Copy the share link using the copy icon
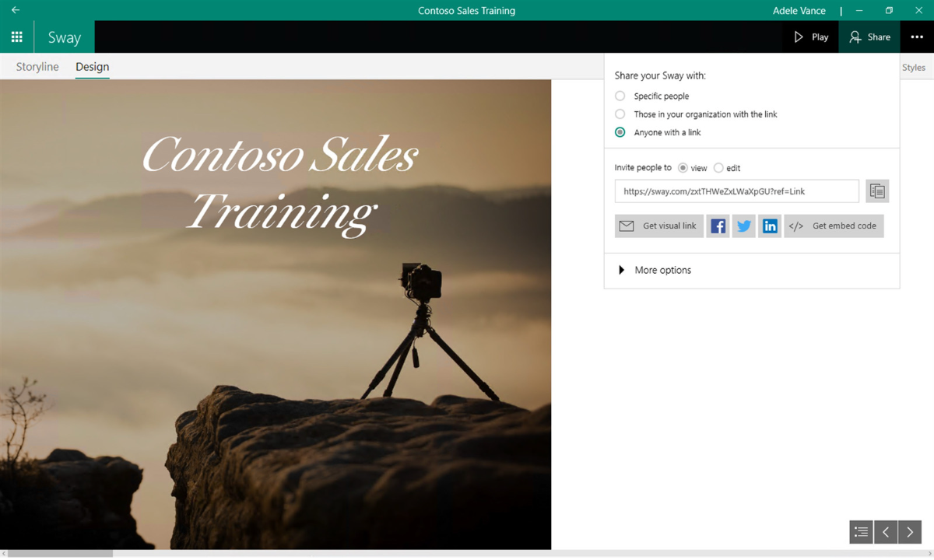This screenshot has width=934, height=560. pyautogui.click(x=877, y=191)
